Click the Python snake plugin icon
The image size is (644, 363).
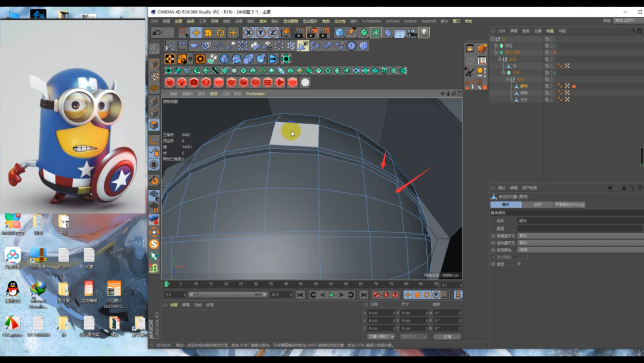click(x=255, y=45)
